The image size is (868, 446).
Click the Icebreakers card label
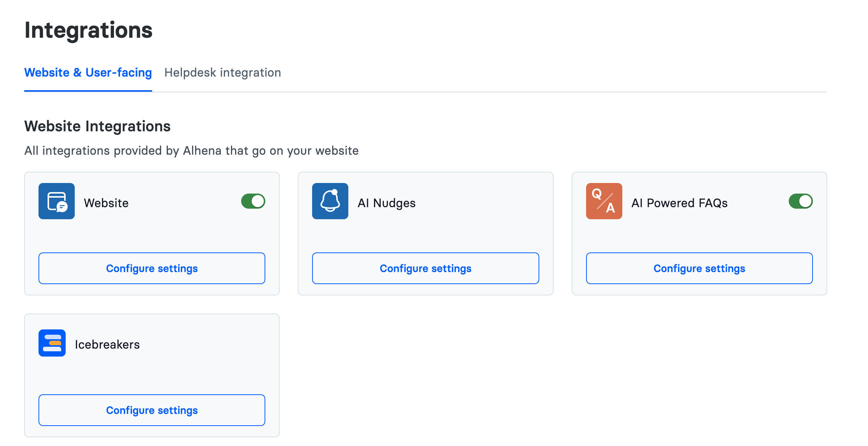click(107, 344)
